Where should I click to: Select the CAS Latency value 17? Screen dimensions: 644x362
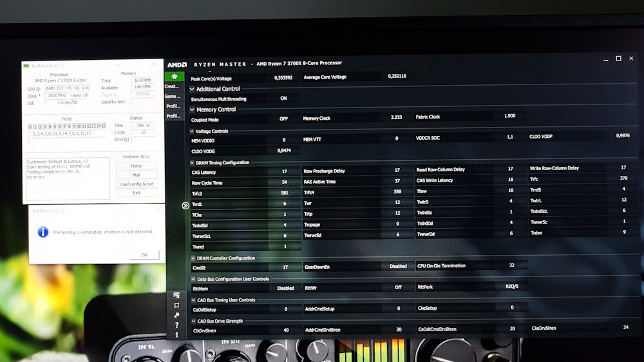click(284, 172)
